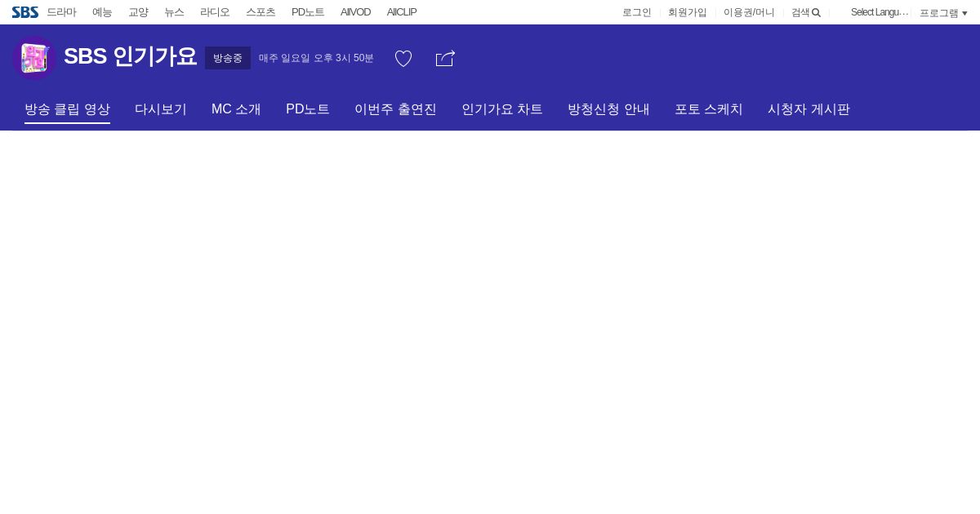The image size is (980, 514).
Task: Select the MC 소개 tab
Action: coord(236,109)
